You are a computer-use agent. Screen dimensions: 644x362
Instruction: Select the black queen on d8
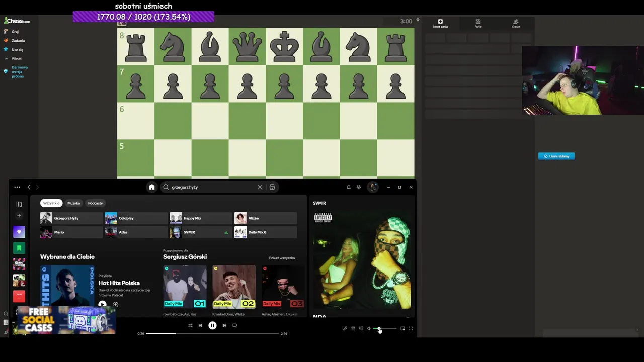[247, 46]
